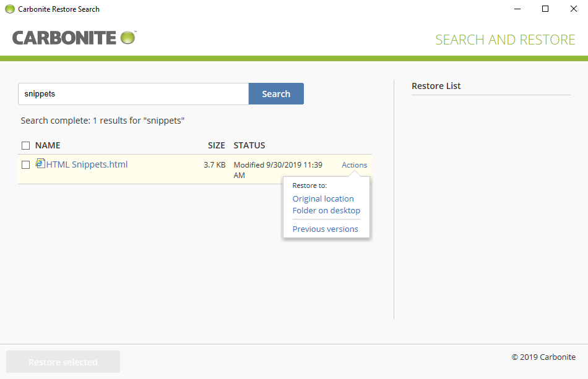
Task: Choose Folder on desktop as restore destination
Action: point(326,210)
